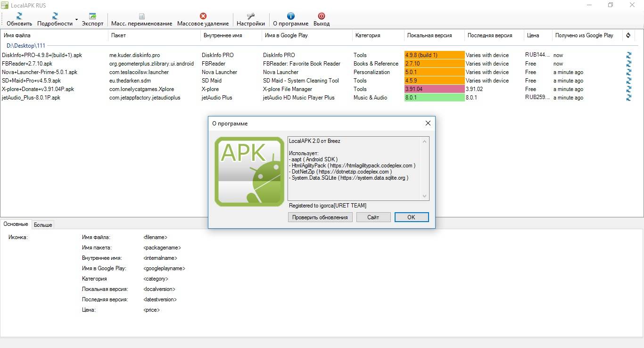644x348 pixels.
Task: Click Books & Reference category cell
Action: point(376,64)
